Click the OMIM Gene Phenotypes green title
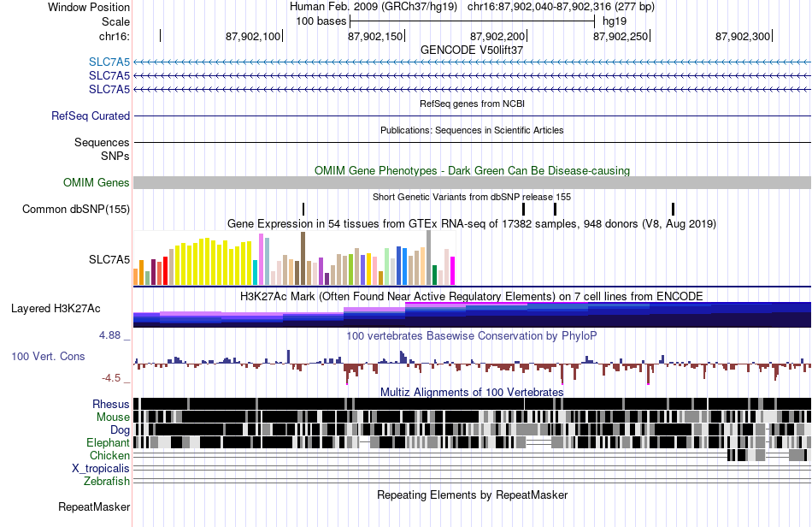The image size is (812, 527). pyautogui.click(x=473, y=170)
